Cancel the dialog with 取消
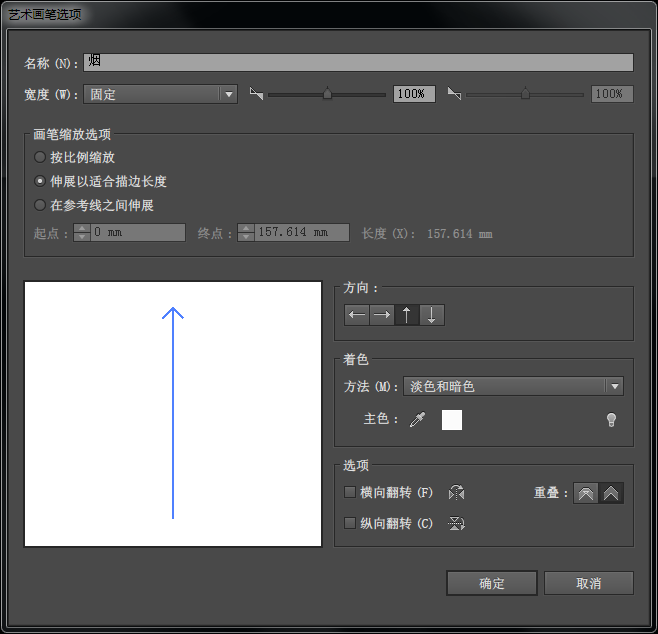The width and height of the screenshot is (658, 634). coord(589,583)
